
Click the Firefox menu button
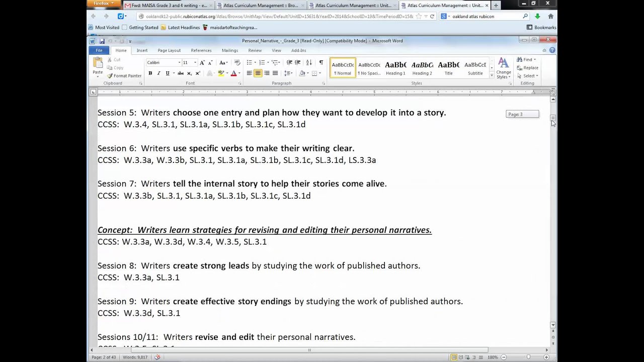point(103,4)
